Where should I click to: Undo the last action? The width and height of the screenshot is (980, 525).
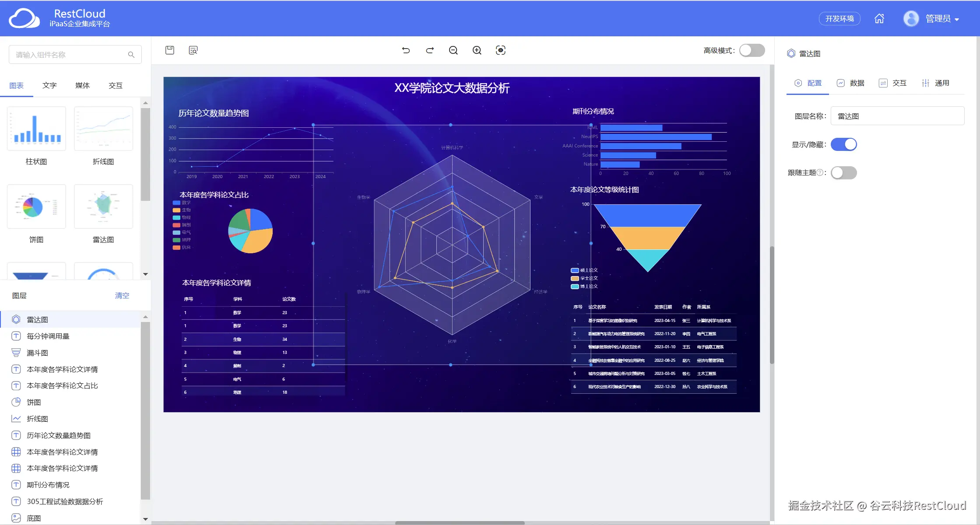point(406,50)
